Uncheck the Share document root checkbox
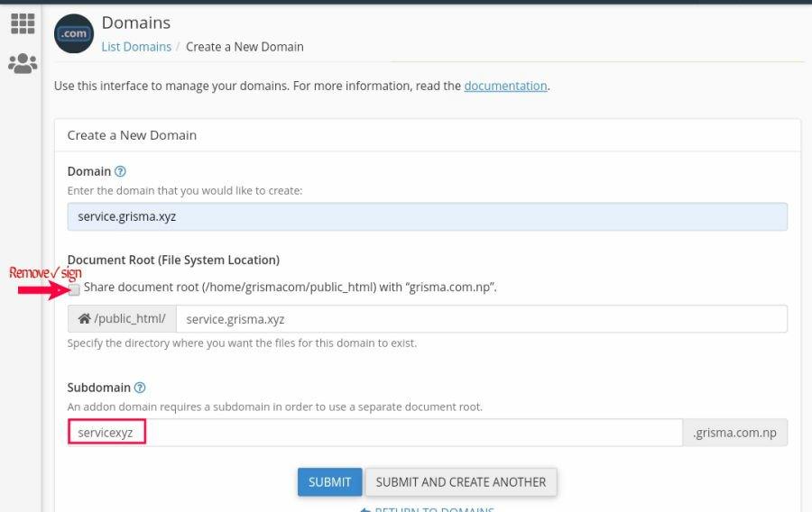This screenshot has height=512, width=812. (74, 289)
